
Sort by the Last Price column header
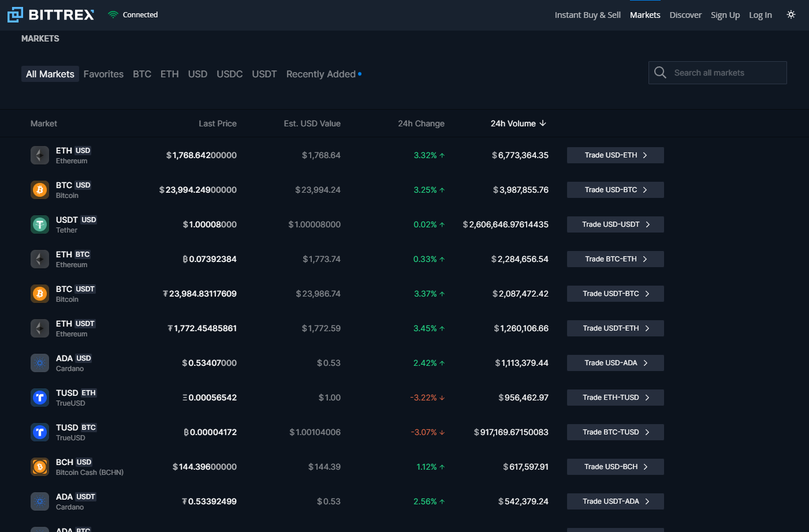click(x=218, y=123)
